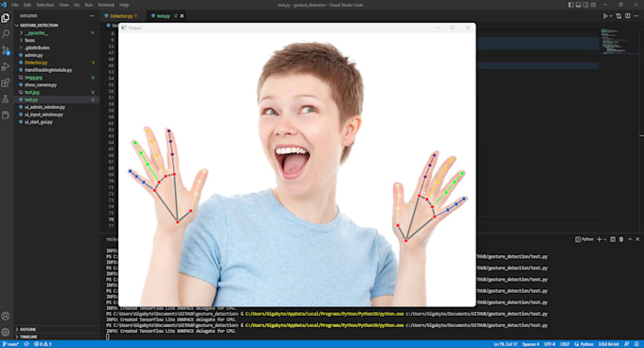
Task: Maximize panel size with chevron up icon
Action: (x=630, y=239)
